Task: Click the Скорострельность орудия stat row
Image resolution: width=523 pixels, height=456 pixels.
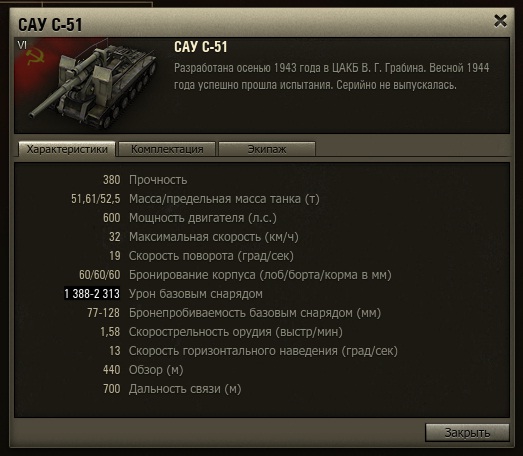Action: coord(221,332)
